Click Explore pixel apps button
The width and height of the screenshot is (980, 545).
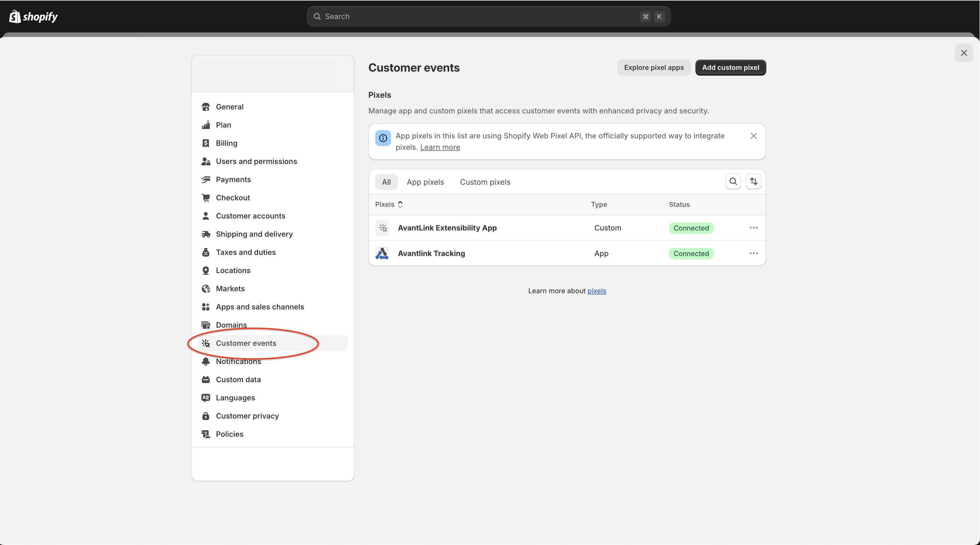pyautogui.click(x=654, y=68)
